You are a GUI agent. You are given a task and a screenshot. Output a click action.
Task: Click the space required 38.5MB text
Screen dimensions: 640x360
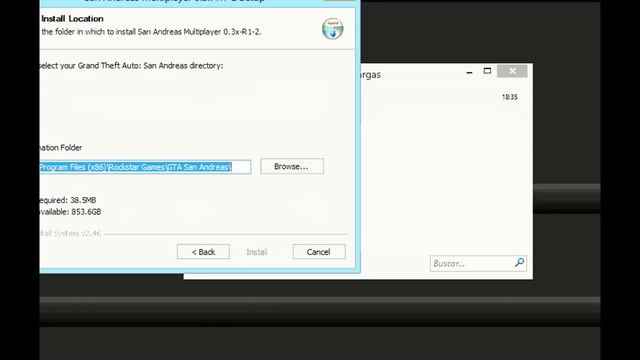68,200
